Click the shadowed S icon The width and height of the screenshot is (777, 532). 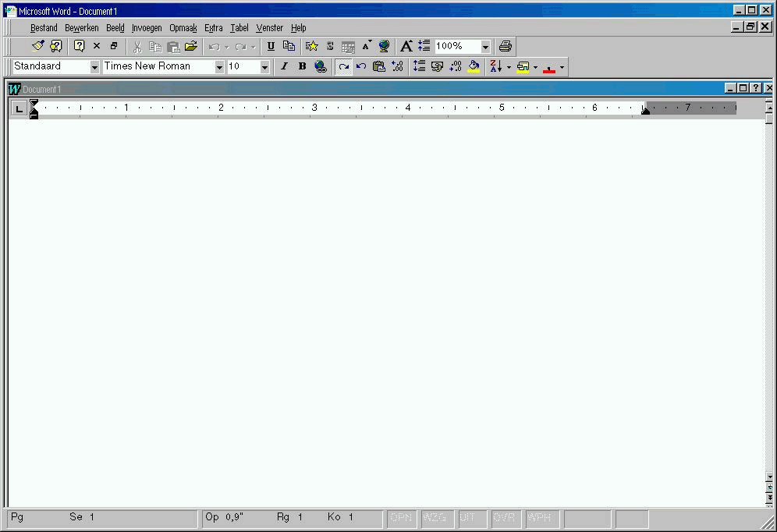pos(330,47)
